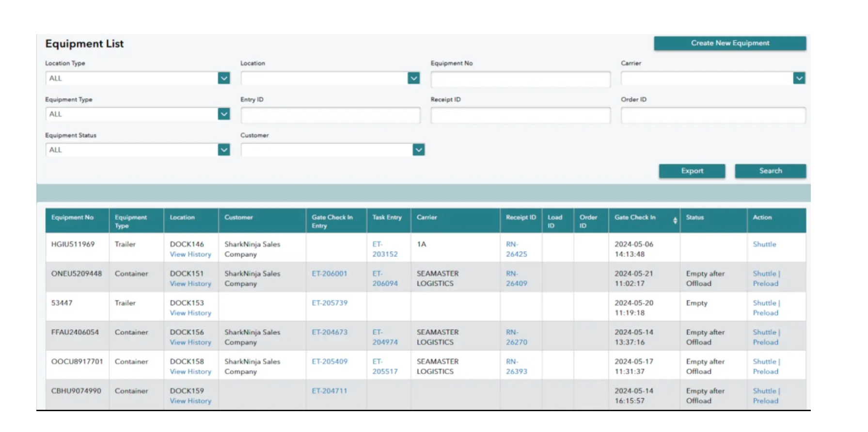868x432 pixels.
Task: Run the Search button
Action: click(771, 171)
